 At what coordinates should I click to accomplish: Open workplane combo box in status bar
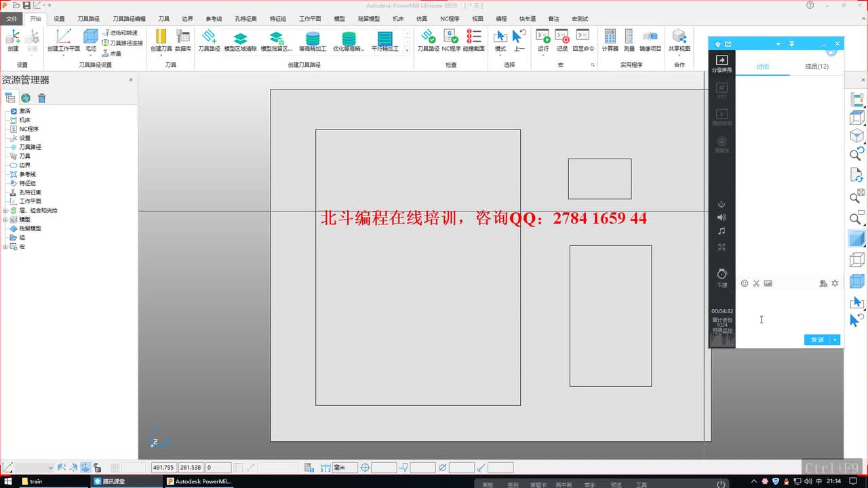click(x=34, y=468)
